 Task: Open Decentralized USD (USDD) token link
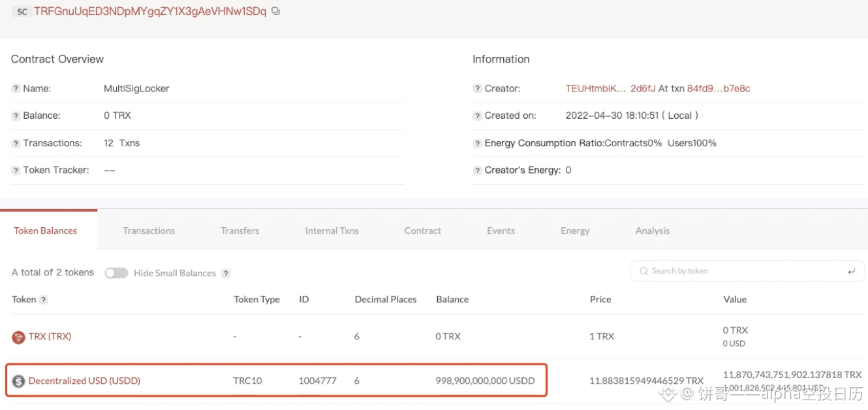point(84,381)
